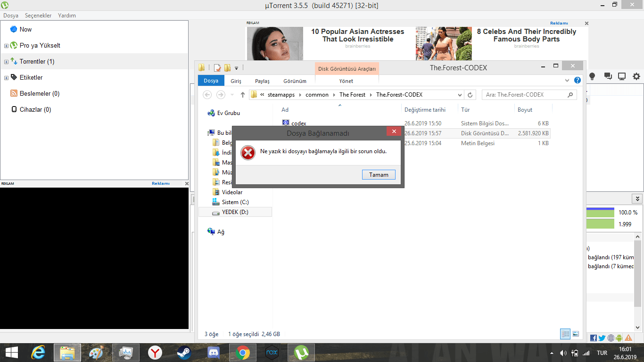Open the address bar history dropdown
Image resolution: width=644 pixels, height=362 pixels.
click(460, 95)
